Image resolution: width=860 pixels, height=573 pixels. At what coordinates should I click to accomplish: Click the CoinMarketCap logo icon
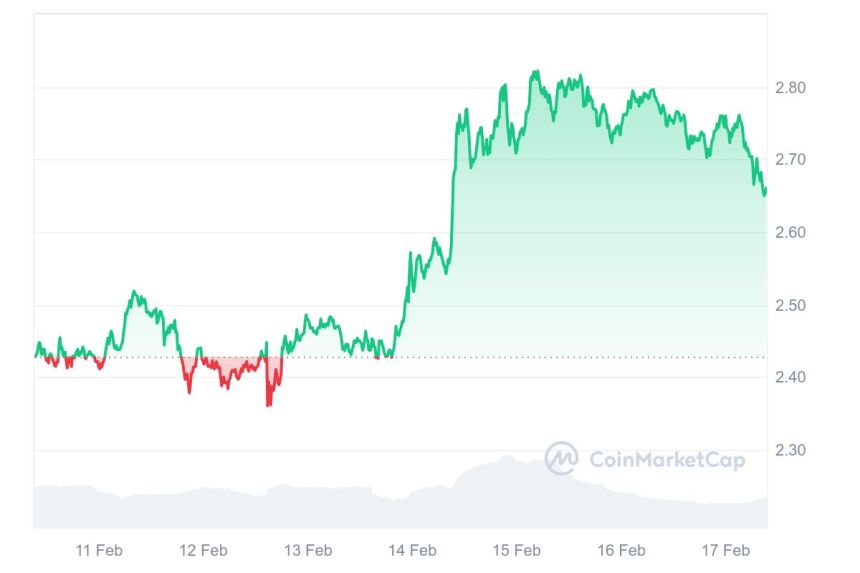tap(561, 459)
